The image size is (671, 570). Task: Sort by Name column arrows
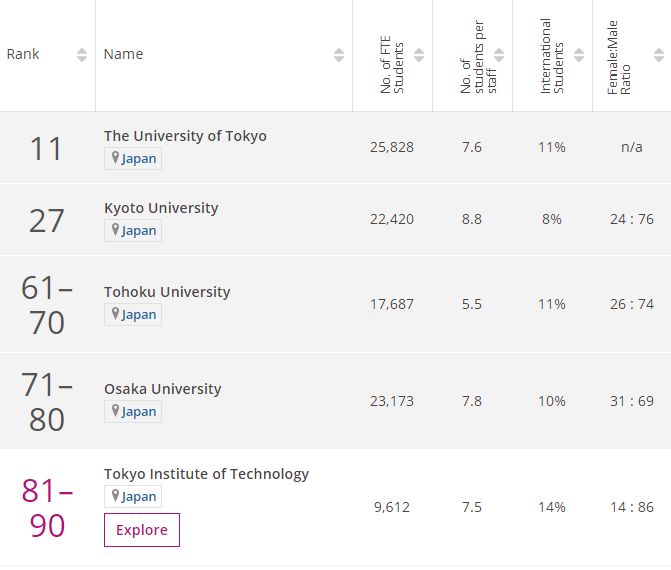pos(339,55)
